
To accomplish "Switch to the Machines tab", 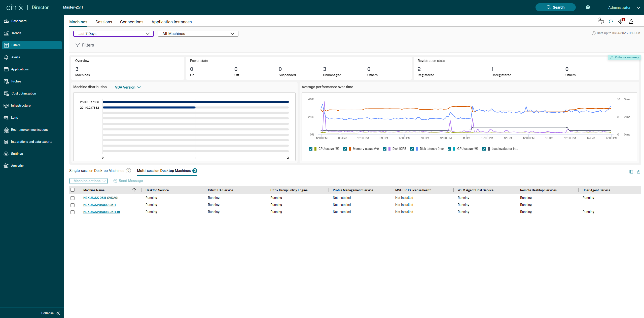I will [x=78, y=22].
